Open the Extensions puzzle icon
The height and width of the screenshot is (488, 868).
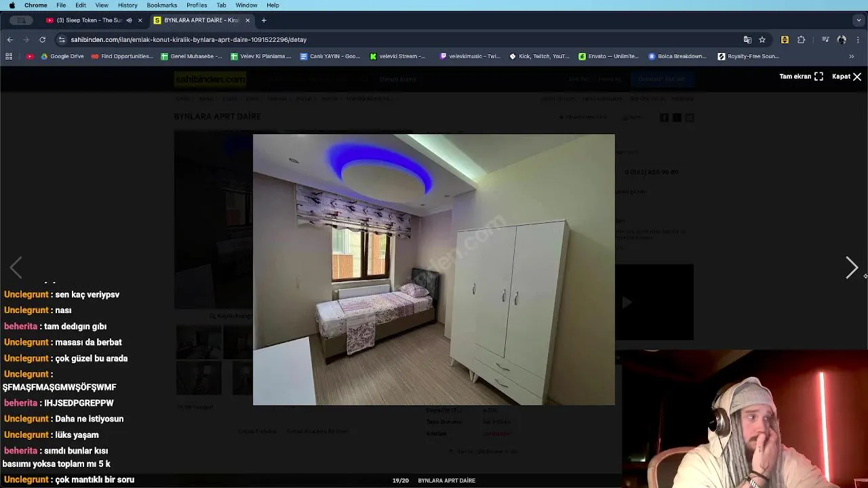801,40
